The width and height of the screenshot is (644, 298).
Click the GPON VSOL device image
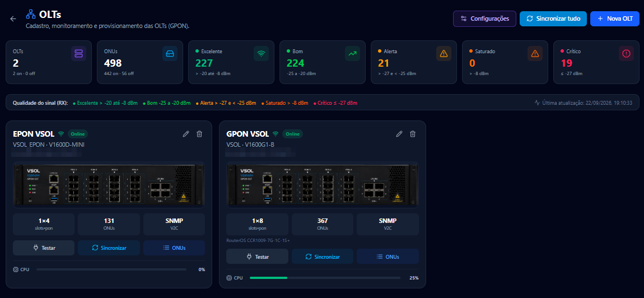[x=323, y=184]
